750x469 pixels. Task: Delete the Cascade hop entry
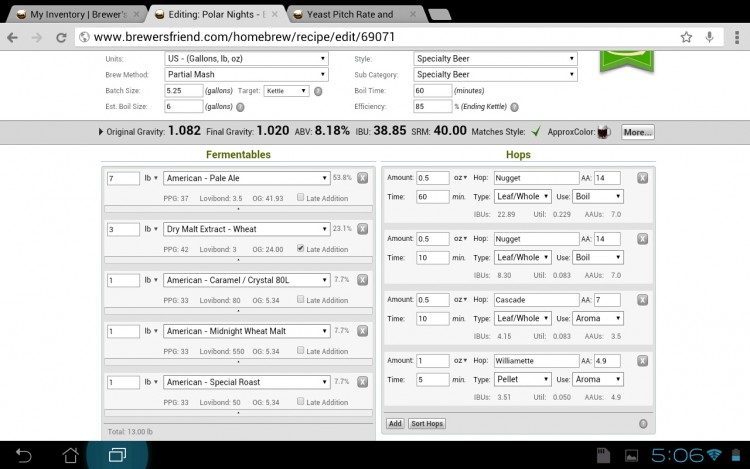tap(642, 300)
